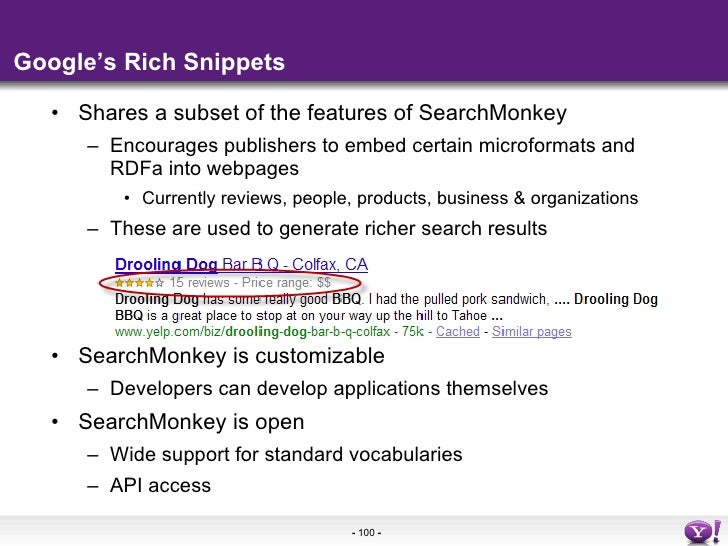Screen dimensions: 728x546
Task: Click 'These are used to generate richer search results'
Action: (328, 228)
